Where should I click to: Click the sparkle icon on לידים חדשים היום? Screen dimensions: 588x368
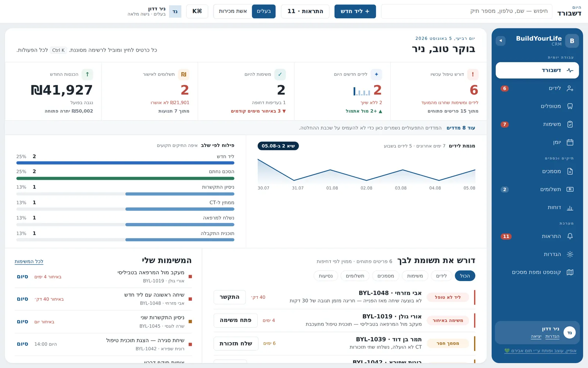click(376, 74)
